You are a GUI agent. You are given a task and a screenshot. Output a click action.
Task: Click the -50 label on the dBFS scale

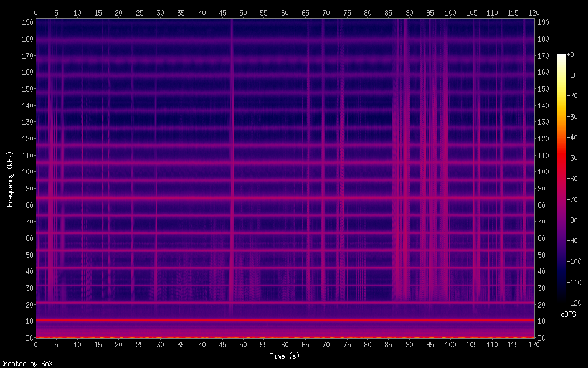[576, 158]
